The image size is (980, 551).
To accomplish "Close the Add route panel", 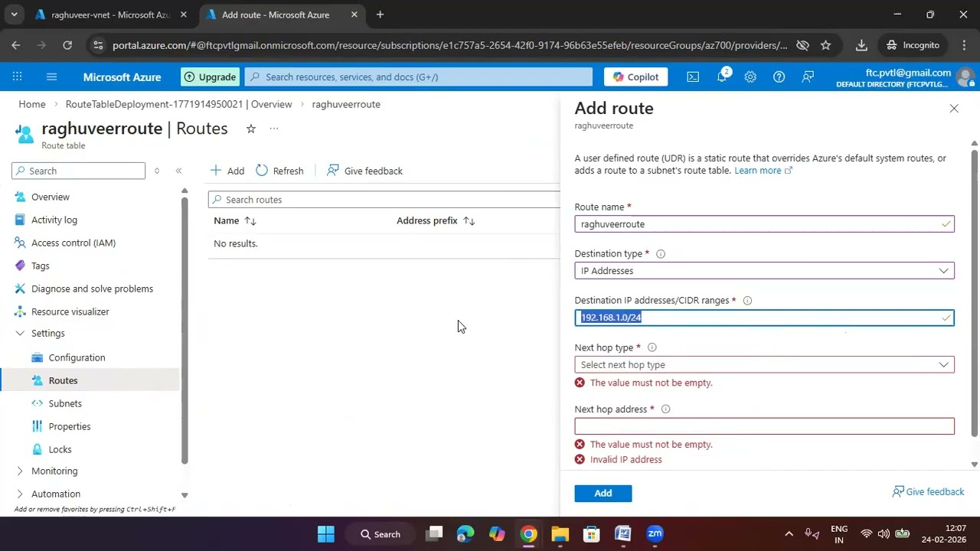I will 954,109.
